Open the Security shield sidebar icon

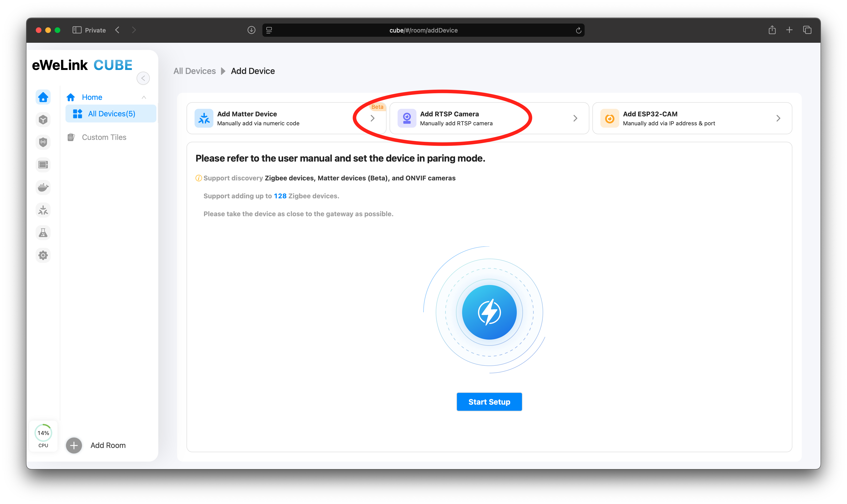[x=43, y=142]
